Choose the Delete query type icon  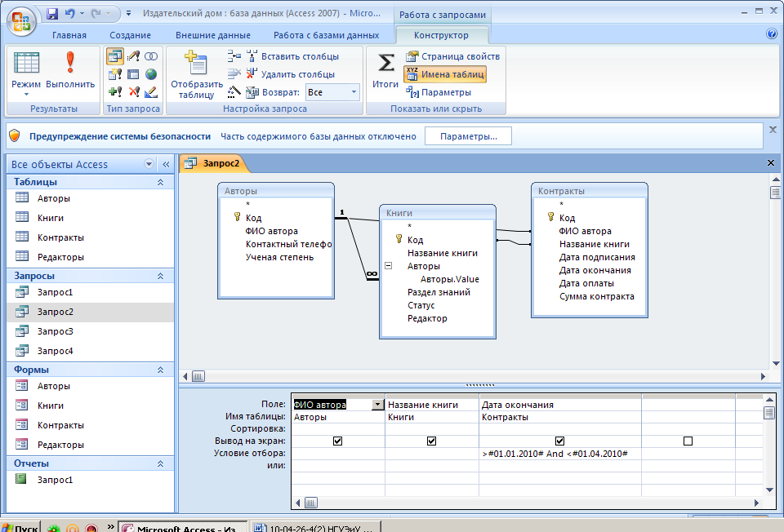(133, 92)
